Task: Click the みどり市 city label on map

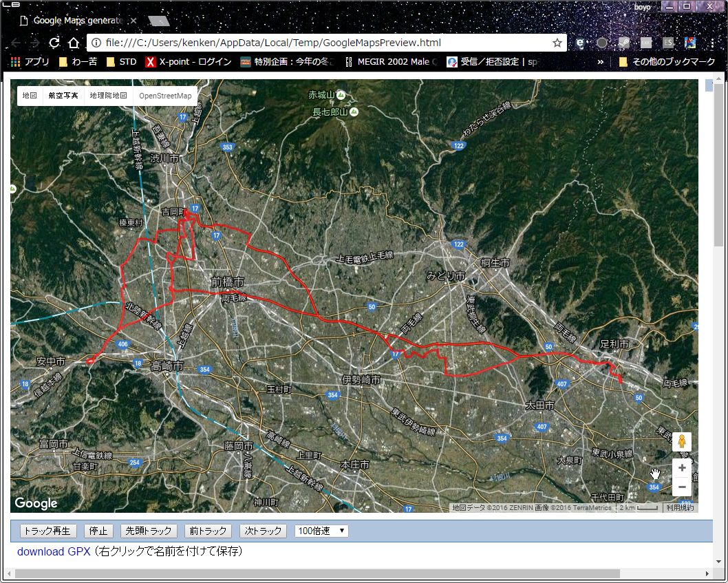Action: [x=446, y=275]
